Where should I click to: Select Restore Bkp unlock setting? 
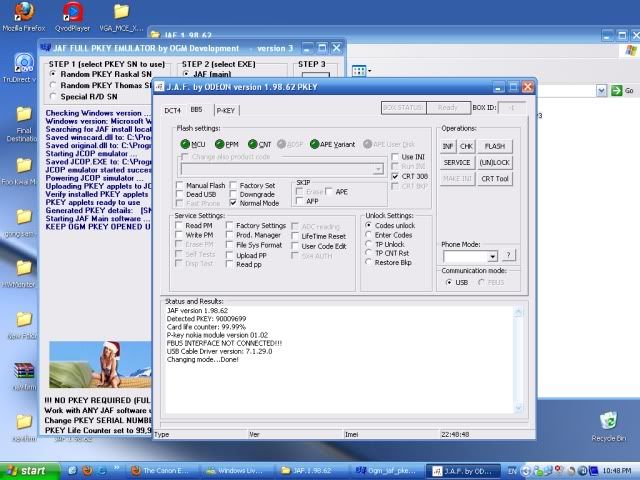tap(368, 262)
